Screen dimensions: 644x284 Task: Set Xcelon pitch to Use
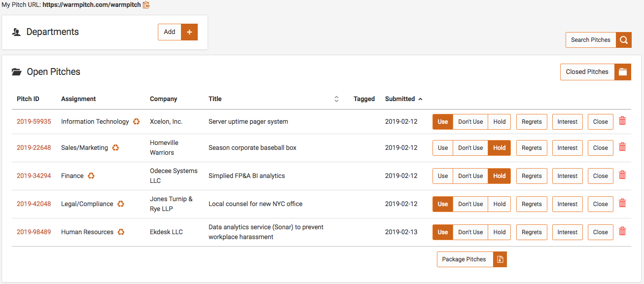click(443, 122)
